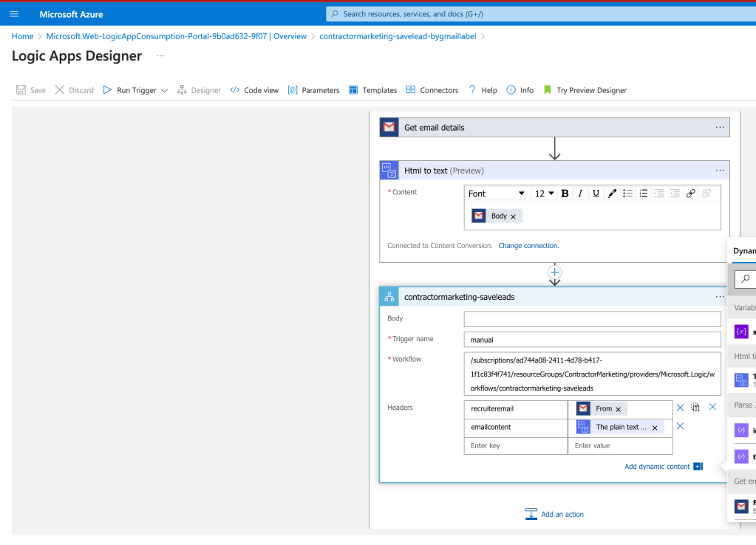Open the Parameters pane
This screenshot has height=545, width=756.
tap(314, 90)
